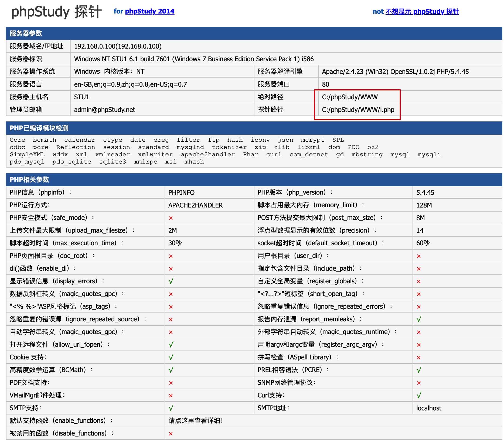Select the com_dotnet module name

309,154
